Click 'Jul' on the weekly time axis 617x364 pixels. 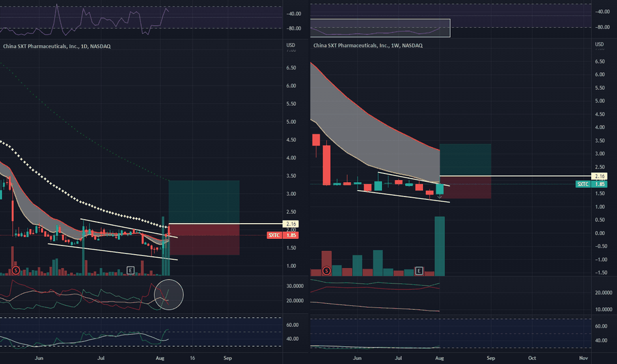click(x=399, y=358)
